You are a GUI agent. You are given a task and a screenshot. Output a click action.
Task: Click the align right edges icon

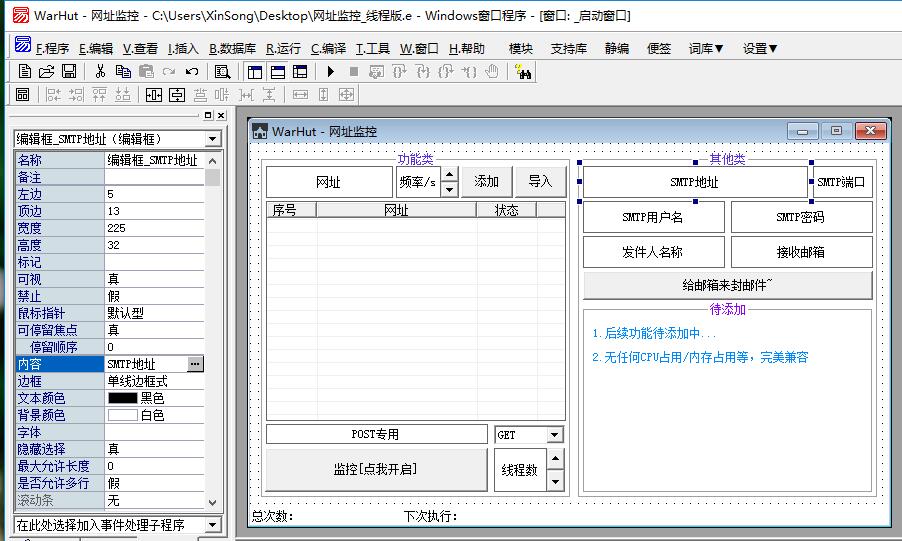coord(77,94)
